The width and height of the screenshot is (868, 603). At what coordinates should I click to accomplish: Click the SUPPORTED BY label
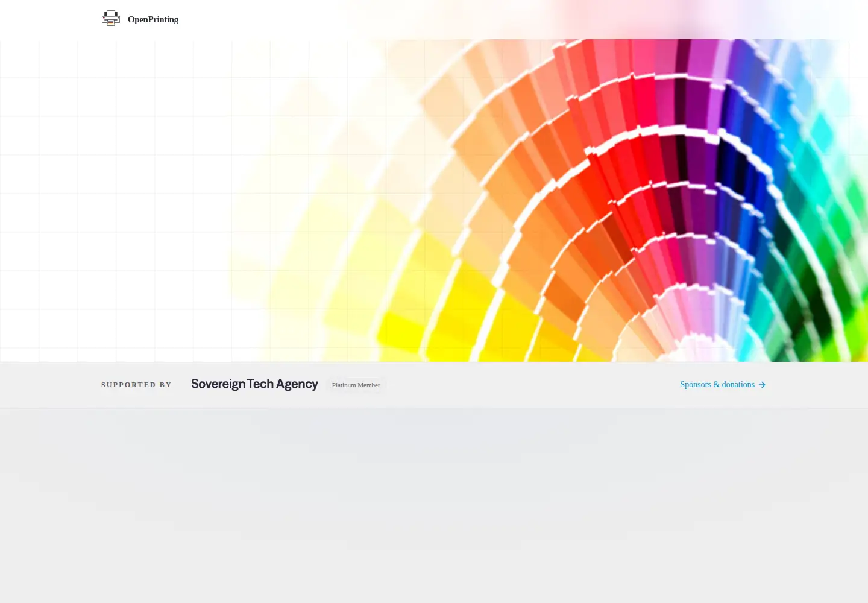tap(136, 385)
